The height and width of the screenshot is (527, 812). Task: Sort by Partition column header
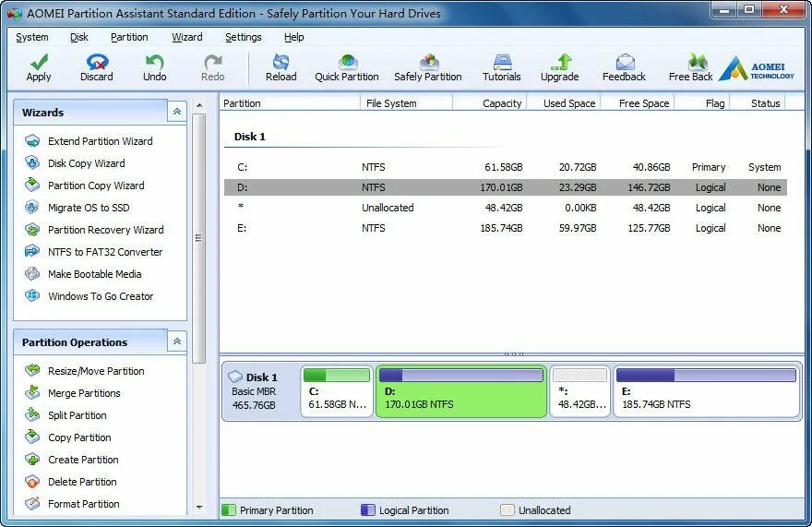point(290,103)
